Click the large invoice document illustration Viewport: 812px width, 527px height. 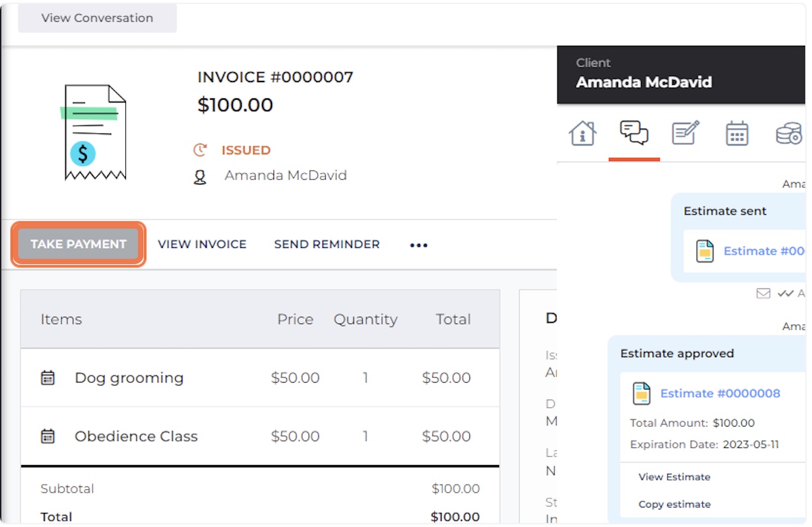coord(94,132)
